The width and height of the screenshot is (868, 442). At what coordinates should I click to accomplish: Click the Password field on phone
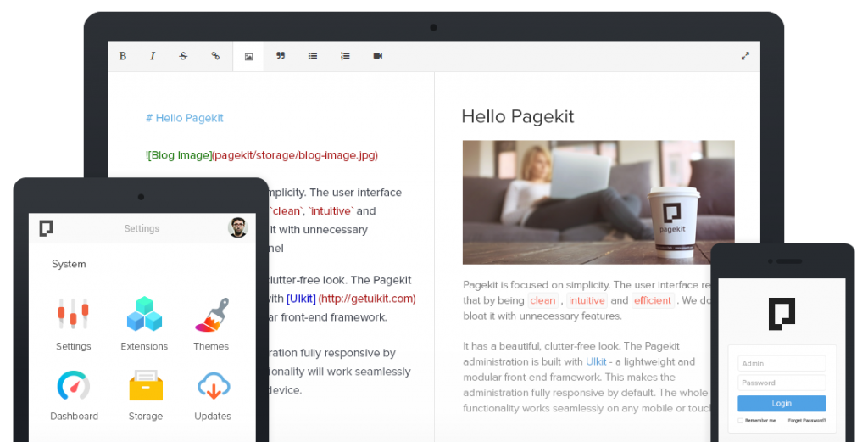782,383
